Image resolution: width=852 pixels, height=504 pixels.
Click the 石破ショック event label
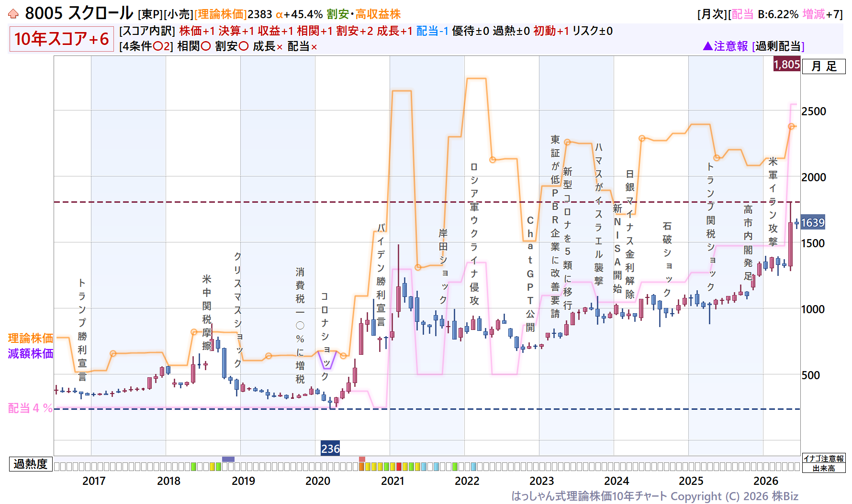[667, 260]
